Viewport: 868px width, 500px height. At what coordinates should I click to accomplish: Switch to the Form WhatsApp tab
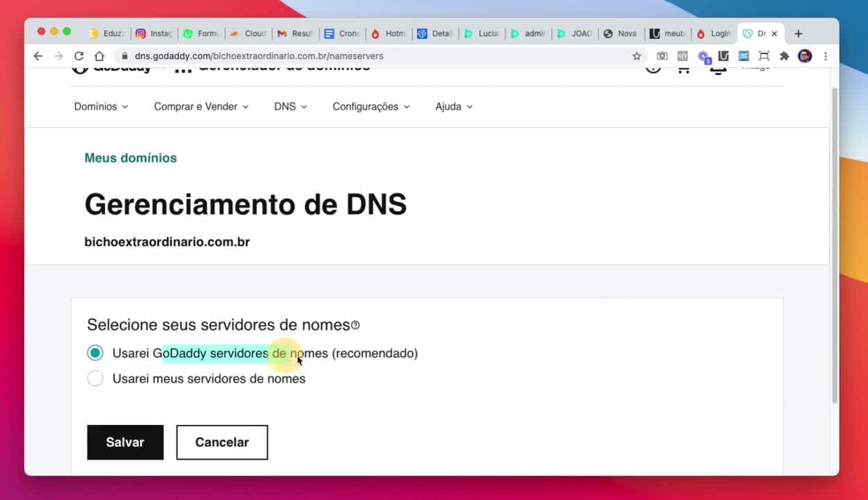202,33
